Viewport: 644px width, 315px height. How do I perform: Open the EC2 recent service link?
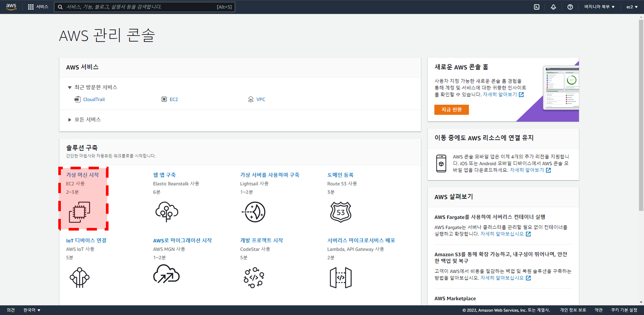point(174,99)
